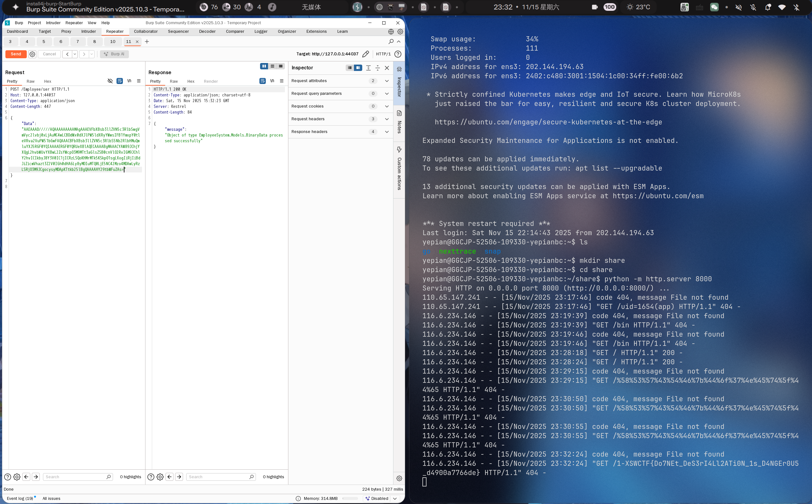Click the memory usage progress bar
Screen dimensions: 812x504
click(x=350, y=498)
